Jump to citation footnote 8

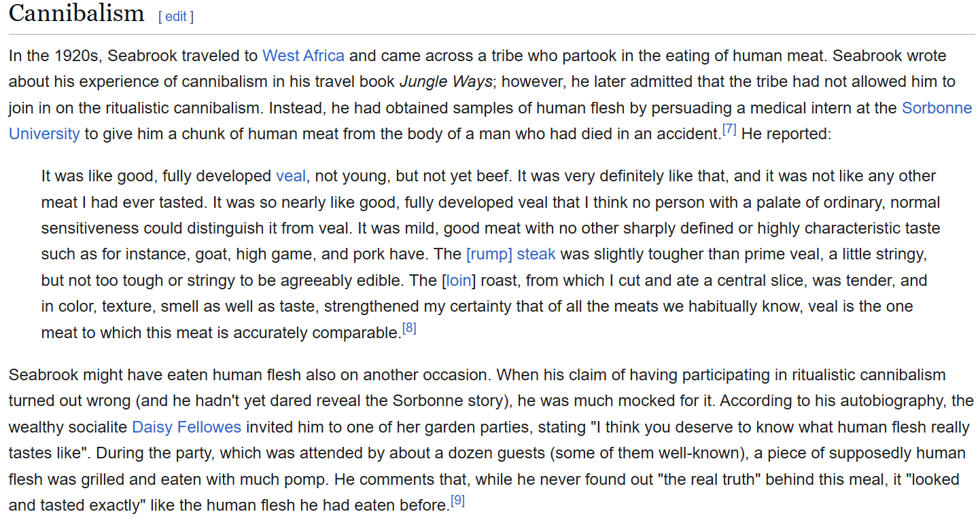(x=409, y=329)
